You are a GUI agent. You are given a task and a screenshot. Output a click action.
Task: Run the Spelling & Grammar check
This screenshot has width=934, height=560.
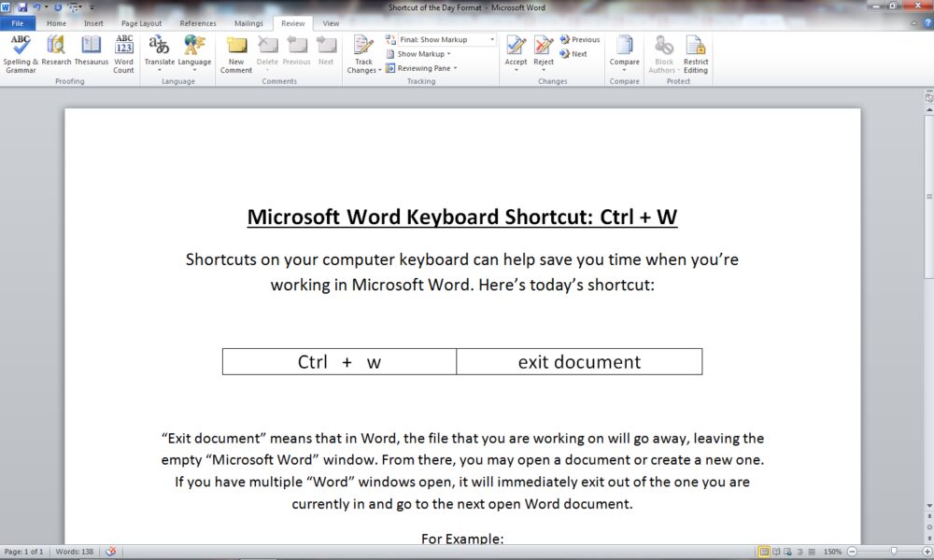point(21,52)
